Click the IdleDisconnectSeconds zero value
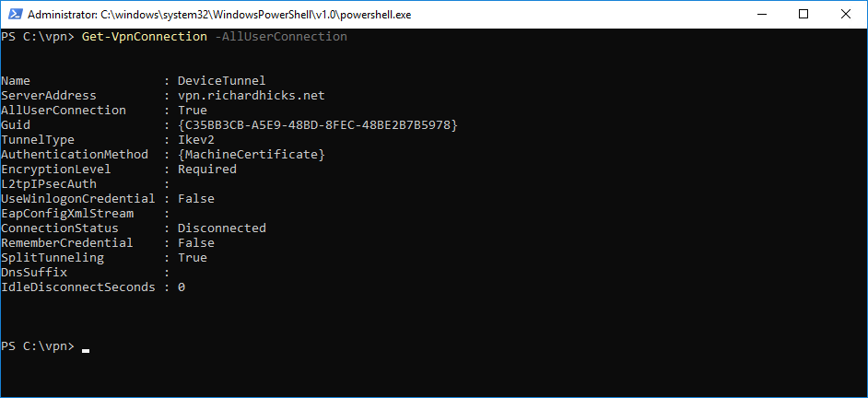This screenshot has height=398, width=868. [181, 287]
